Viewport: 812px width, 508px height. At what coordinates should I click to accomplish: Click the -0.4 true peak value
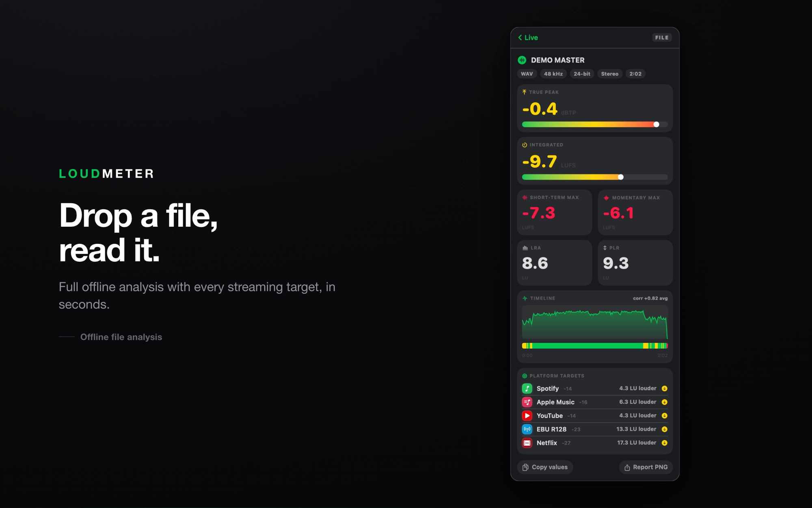point(540,109)
